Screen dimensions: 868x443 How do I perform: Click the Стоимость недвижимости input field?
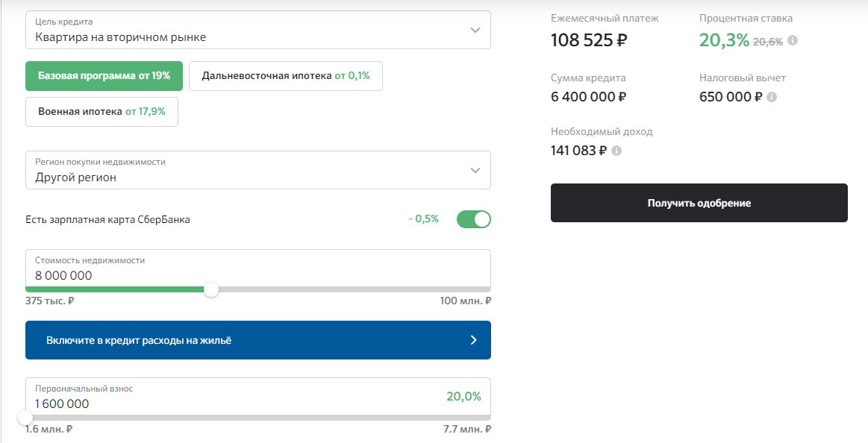coord(258,268)
